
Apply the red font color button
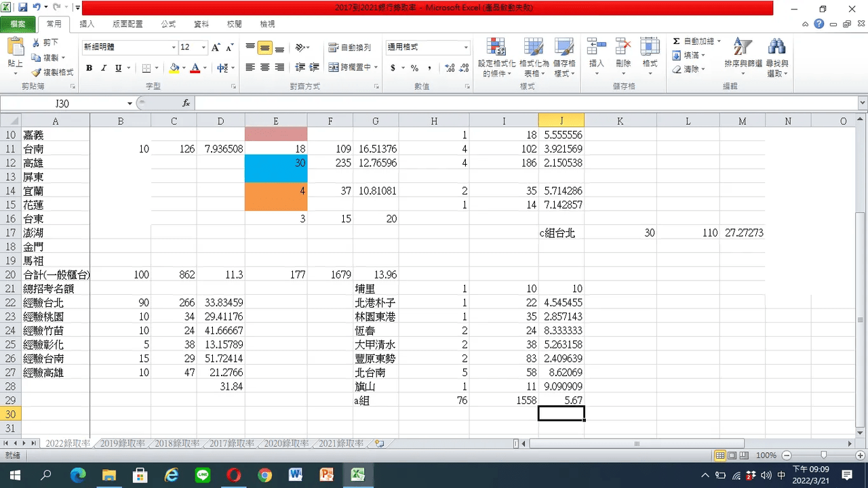pyautogui.click(x=195, y=68)
